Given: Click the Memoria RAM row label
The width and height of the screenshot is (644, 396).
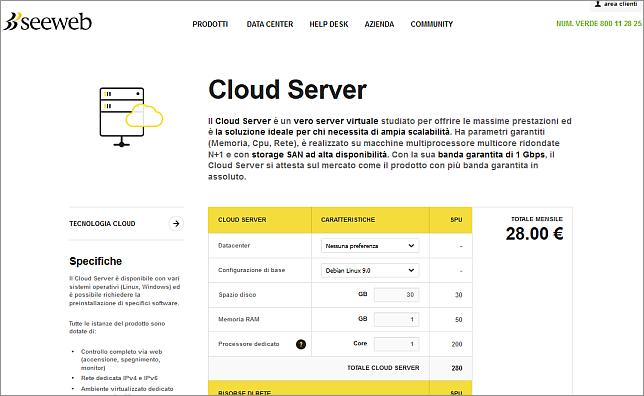Looking at the screenshot, I should point(239,319).
